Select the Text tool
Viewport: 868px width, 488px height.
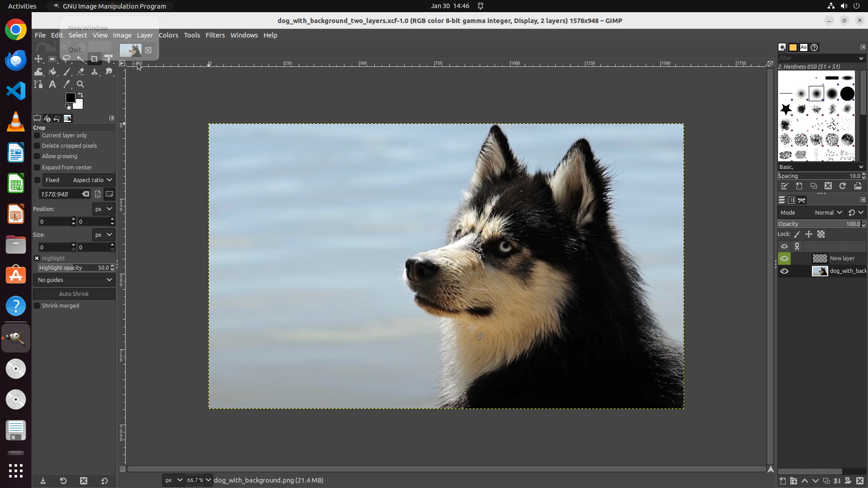(x=52, y=84)
